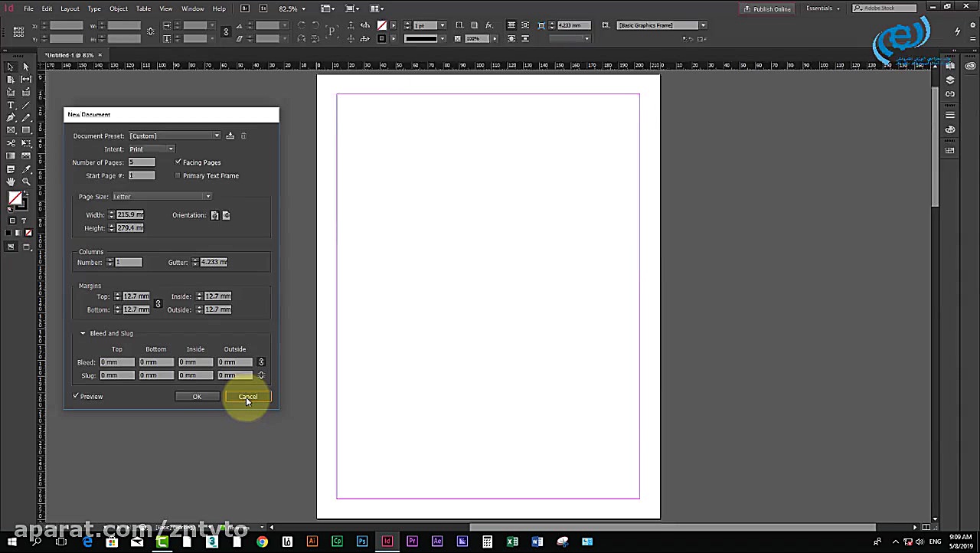Select the Pen tool
Image resolution: width=980 pixels, height=553 pixels.
pyautogui.click(x=11, y=118)
